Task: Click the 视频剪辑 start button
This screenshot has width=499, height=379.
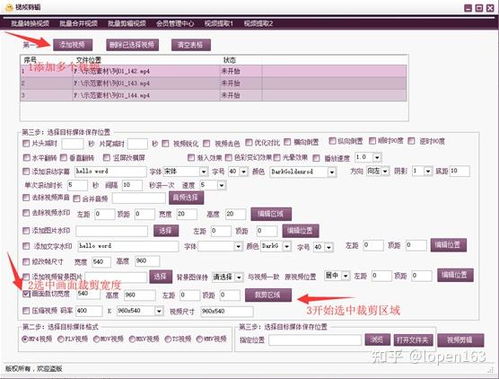Action: tap(460, 340)
